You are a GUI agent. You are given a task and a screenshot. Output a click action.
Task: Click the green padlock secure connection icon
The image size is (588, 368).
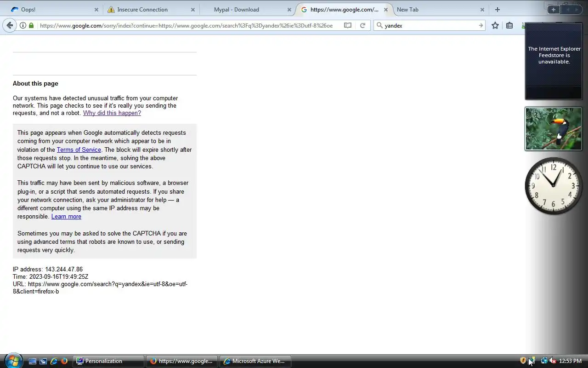click(31, 26)
